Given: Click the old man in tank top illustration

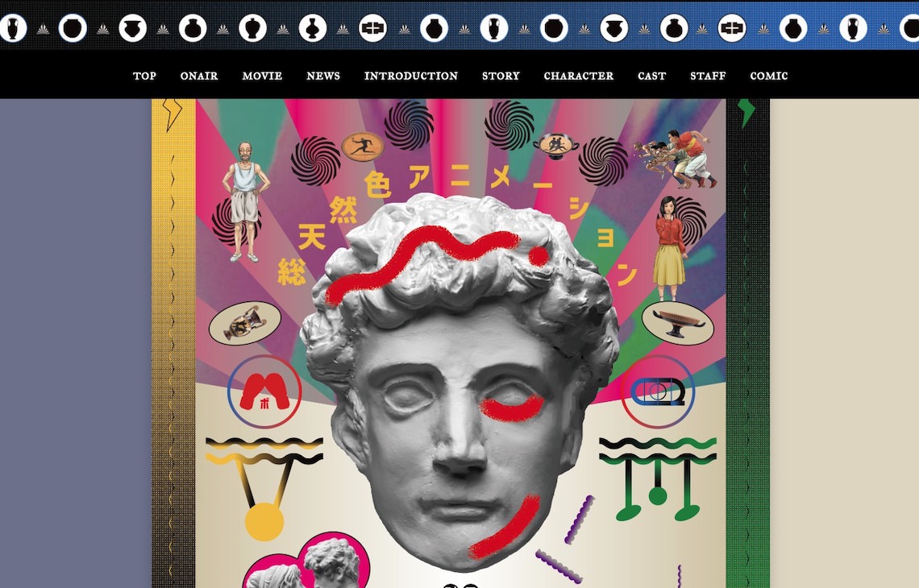Looking at the screenshot, I should click(244, 201).
